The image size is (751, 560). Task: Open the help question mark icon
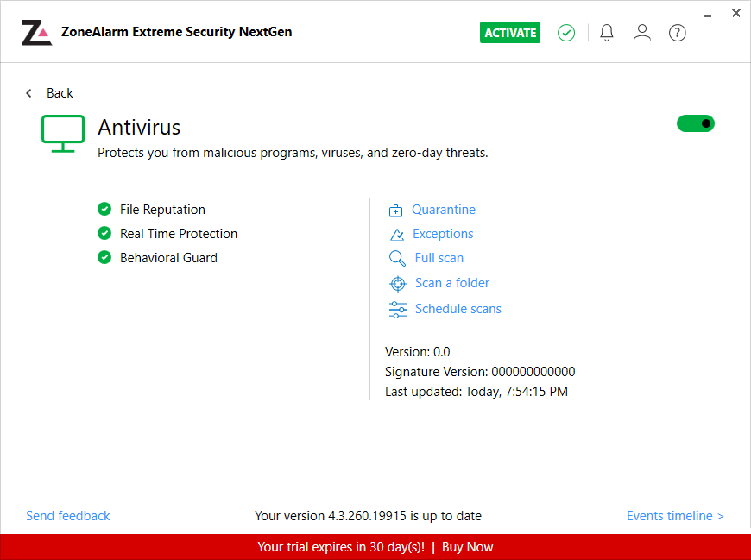point(678,33)
